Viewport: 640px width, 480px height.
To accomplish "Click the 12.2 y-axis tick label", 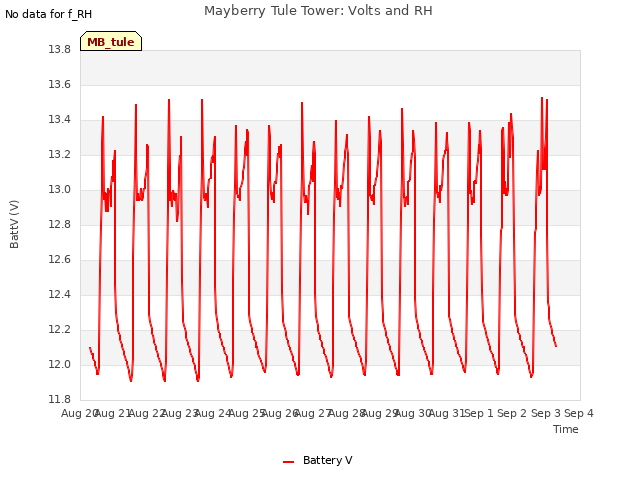I will click(60, 329).
